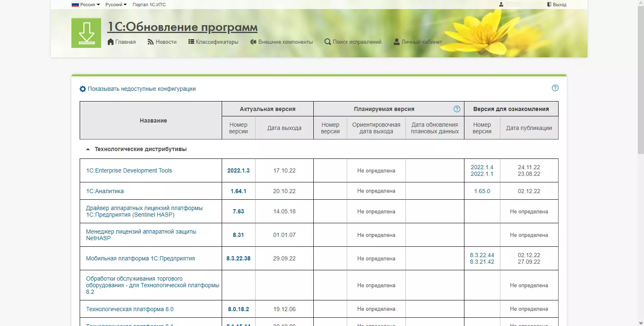Click the publication date 24.11.22
The width and height of the screenshot is (644, 326).
click(x=529, y=167)
